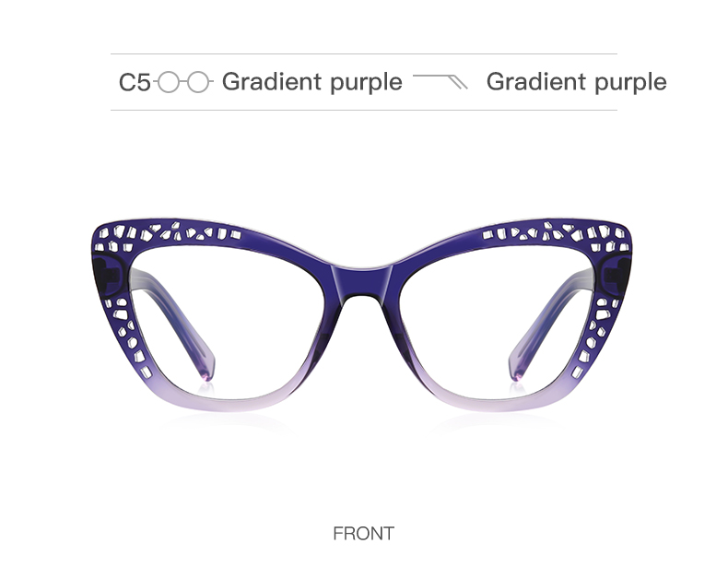The height and width of the screenshot is (579, 728).
Task: Click the right temple arm tip
Action: (x=518, y=367)
